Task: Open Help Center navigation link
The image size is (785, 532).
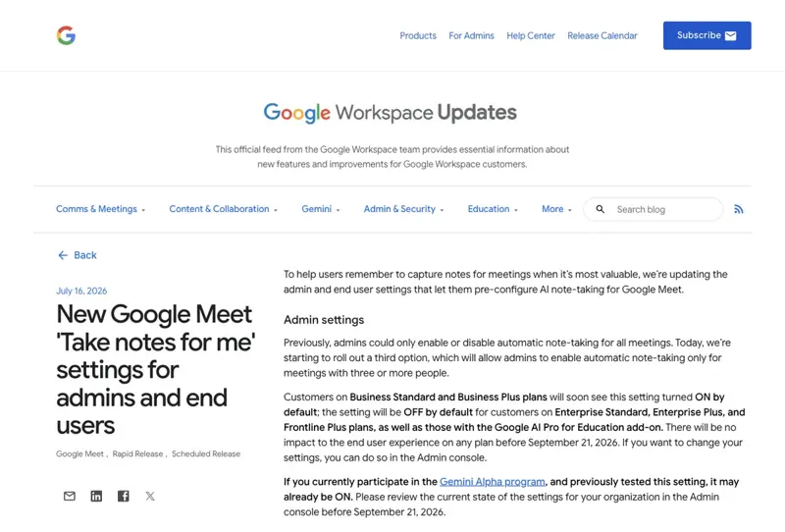Action: click(x=531, y=35)
